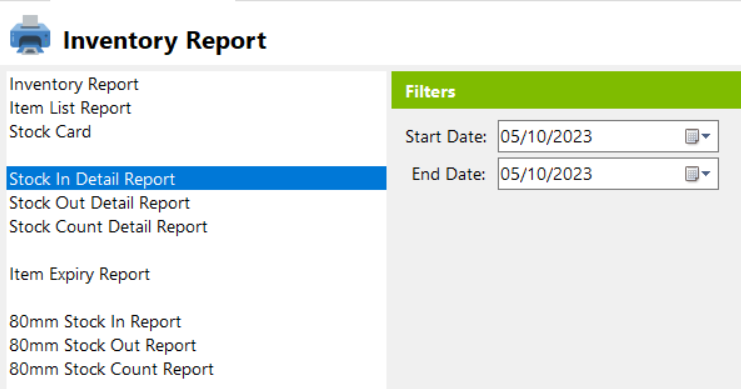Open the Start Date calendar picker icon
The width and height of the screenshot is (741, 389).
point(692,137)
